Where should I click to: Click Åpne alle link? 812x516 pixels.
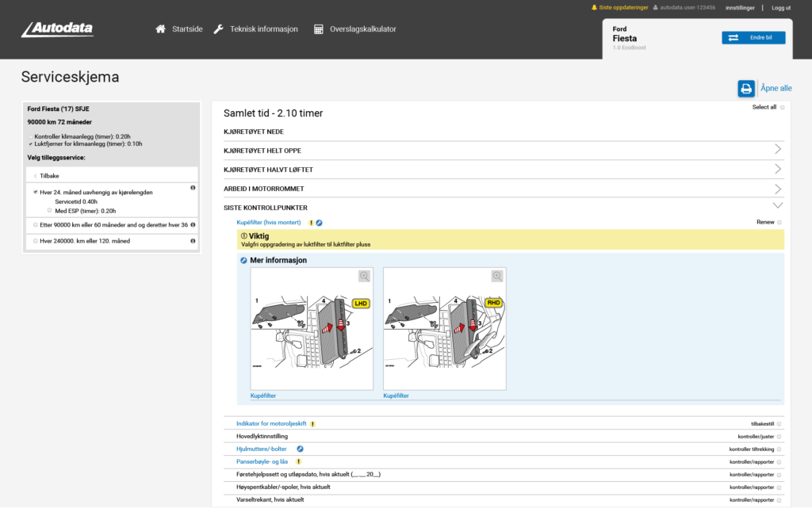[x=776, y=88]
